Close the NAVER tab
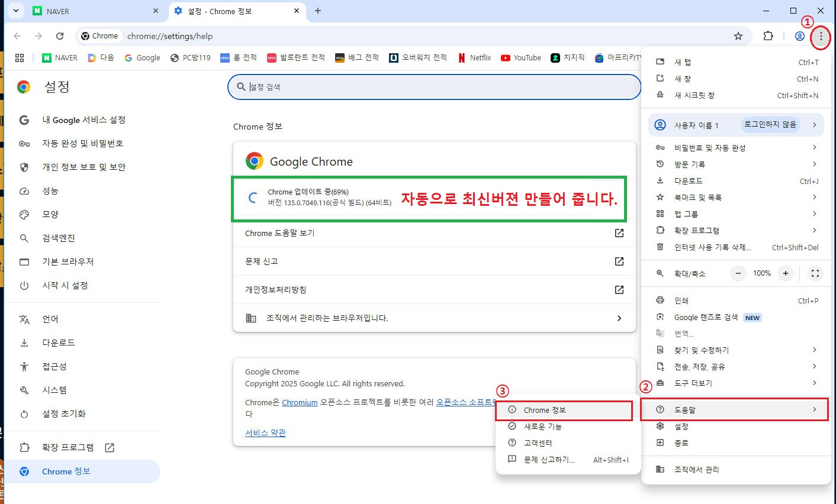Screen dimensions: 836x504 click(156, 11)
